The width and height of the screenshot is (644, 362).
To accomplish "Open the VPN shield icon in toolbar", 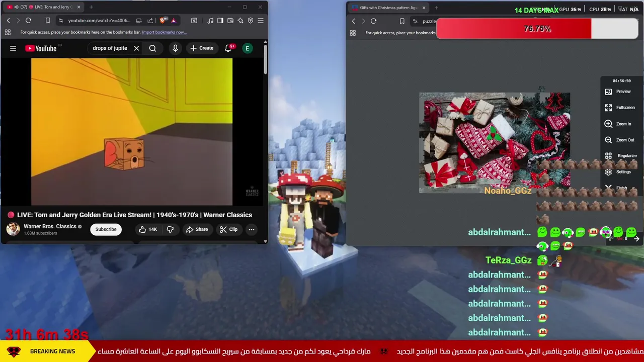I will pos(251,21).
